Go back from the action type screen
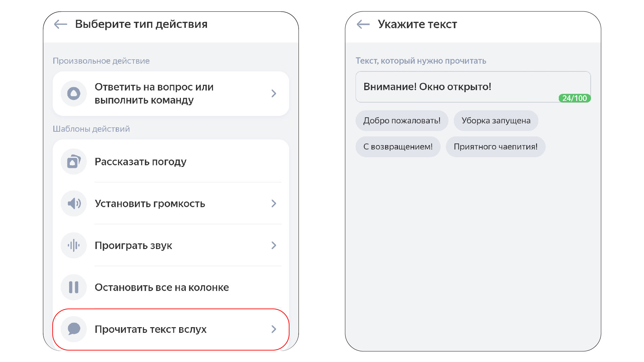Image resolution: width=644 pixels, height=362 pixels. pos(61,24)
